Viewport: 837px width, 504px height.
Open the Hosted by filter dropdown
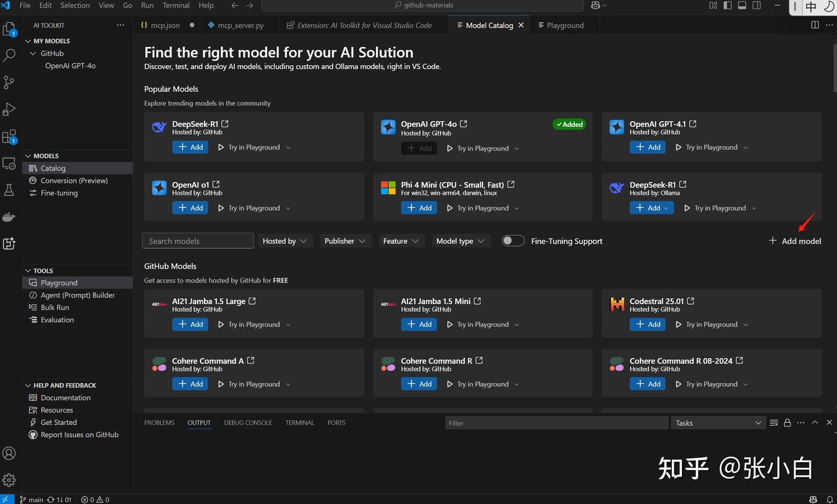(285, 241)
